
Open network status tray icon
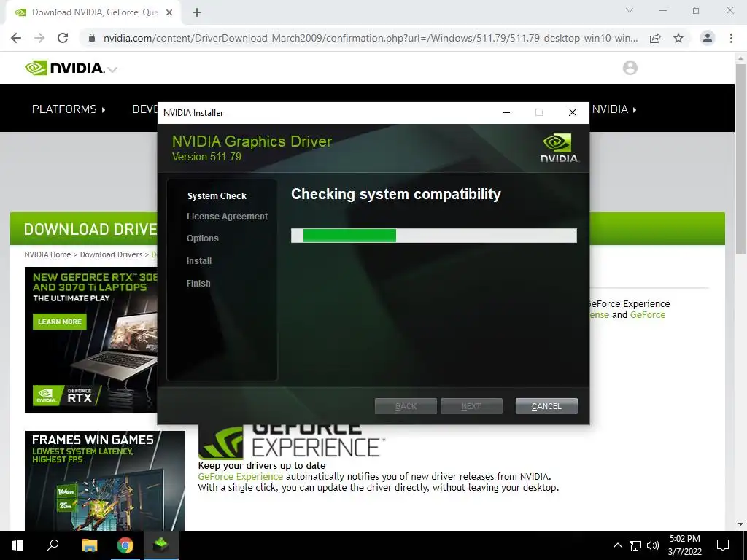coord(635,545)
